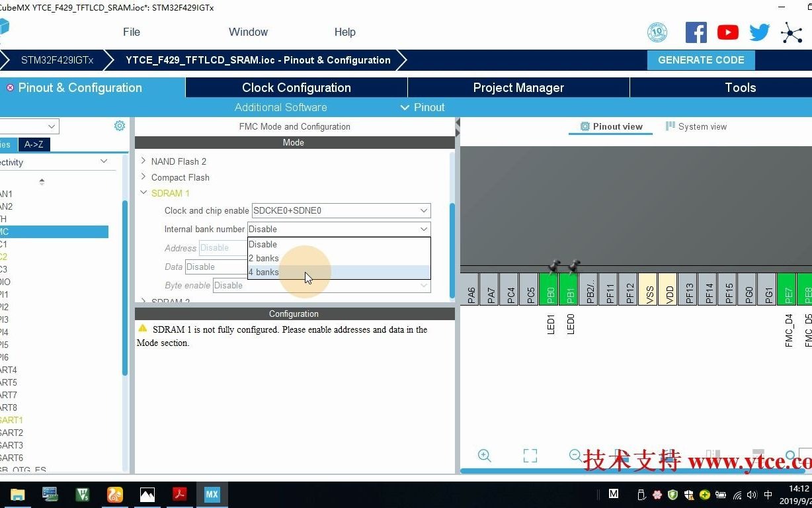The width and height of the screenshot is (812, 508).
Task: Click the best fit icon in pinout toolbar
Action: [530, 456]
